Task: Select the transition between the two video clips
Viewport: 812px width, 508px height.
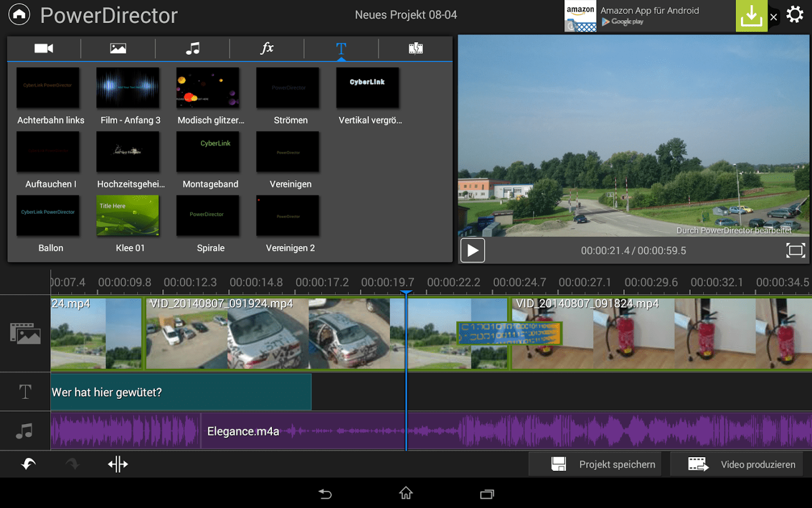Action: coord(509,333)
